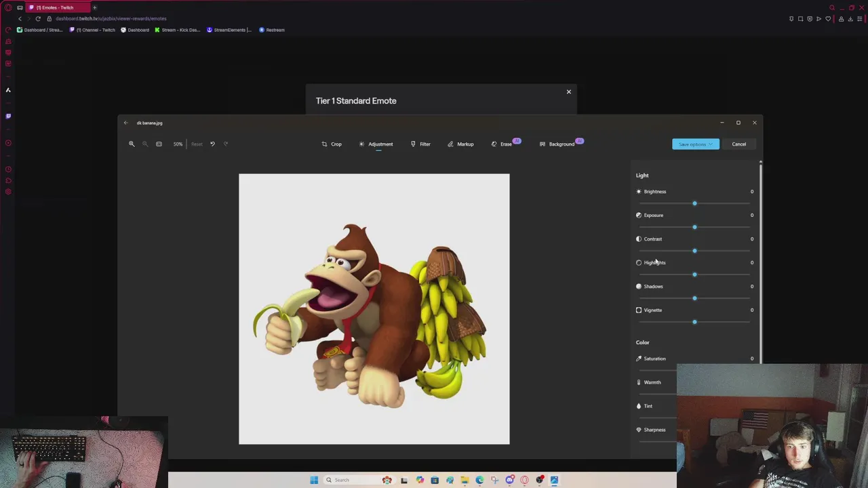
Task: Click the fit to window icon
Action: tap(159, 144)
